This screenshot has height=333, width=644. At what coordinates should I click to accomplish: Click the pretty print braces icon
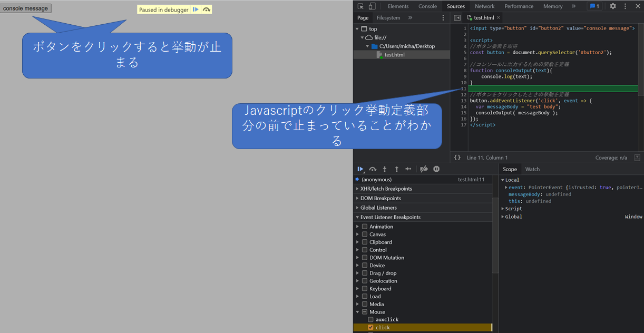pos(457,158)
